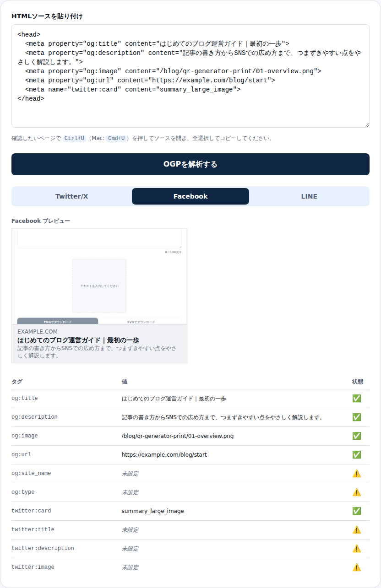Click the textarea resize handle corner
The height and width of the screenshot is (588, 381).
click(x=366, y=124)
